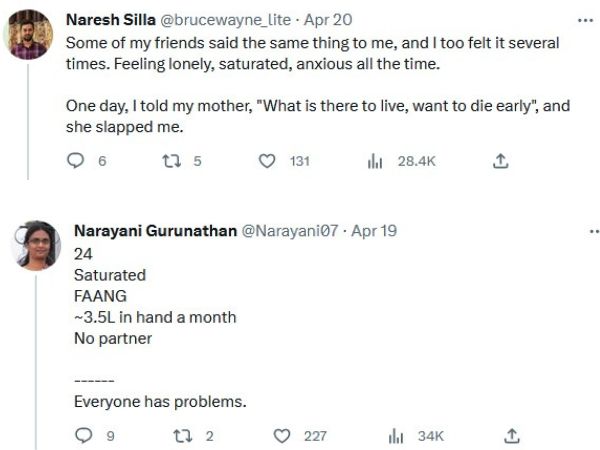Open Naresh Silla's profile picture
Viewport: 600px width, 450px height.
tap(28, 37)
